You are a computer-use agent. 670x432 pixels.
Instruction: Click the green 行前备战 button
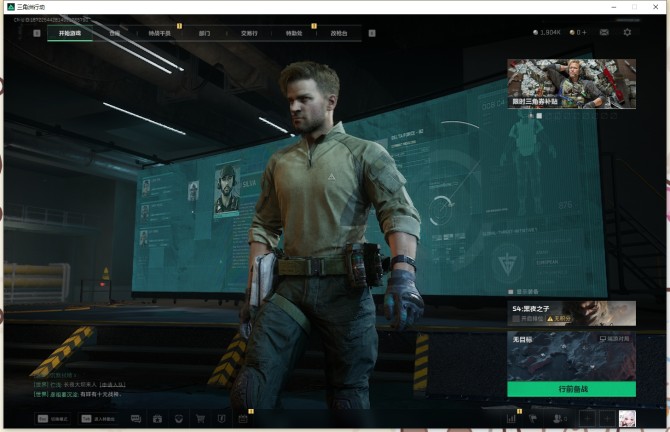pos(571,389)
